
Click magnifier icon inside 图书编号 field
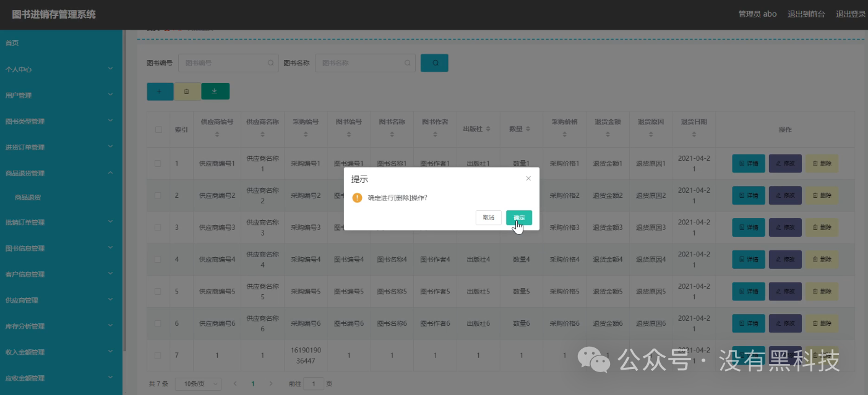[x=271, y=63]
